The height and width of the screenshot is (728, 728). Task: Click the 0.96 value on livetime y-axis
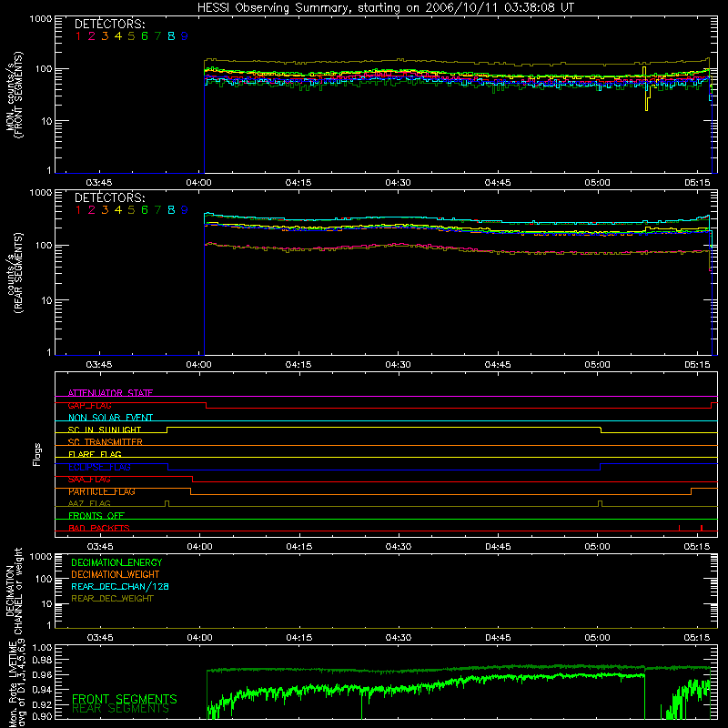tap(42, 674)
